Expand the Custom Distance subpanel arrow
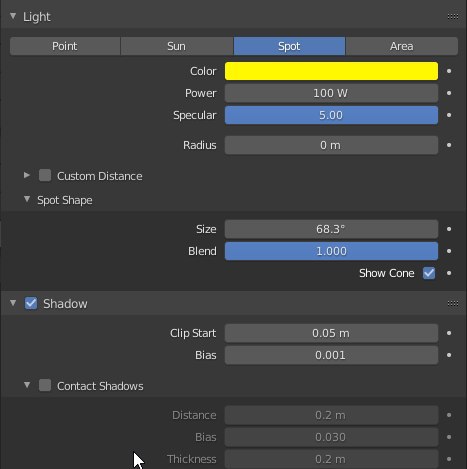 [x=27, y=175]
